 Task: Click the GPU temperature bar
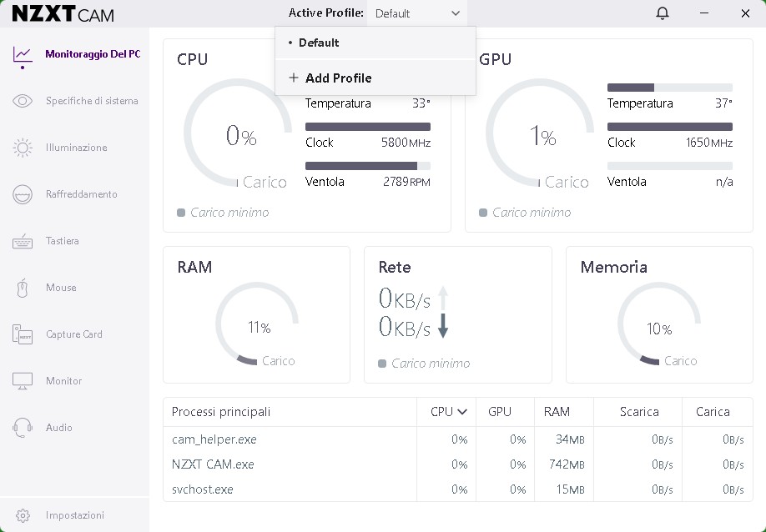click(669, 88)
